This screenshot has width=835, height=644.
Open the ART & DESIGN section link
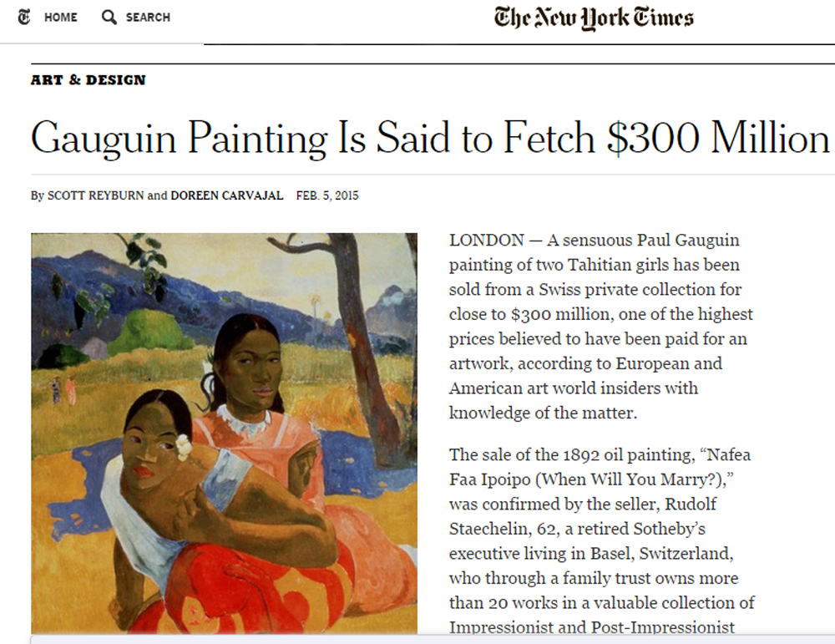pyautogui.click(x=88, y=80)
